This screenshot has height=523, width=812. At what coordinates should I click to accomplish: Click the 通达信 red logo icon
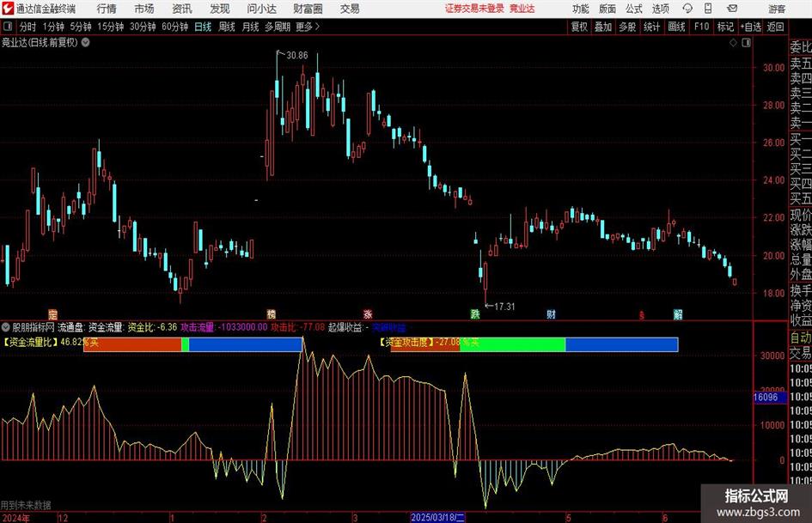tap(8, 9)
